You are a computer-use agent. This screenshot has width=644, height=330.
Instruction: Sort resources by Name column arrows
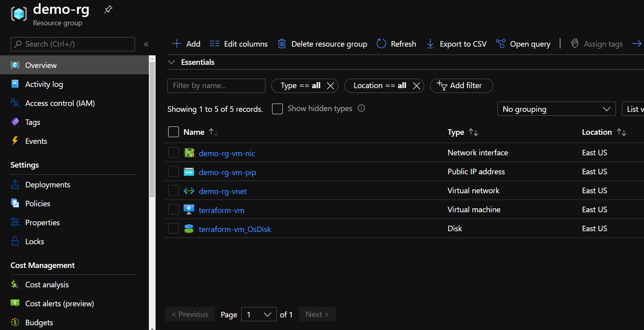[x=213, y=132]
